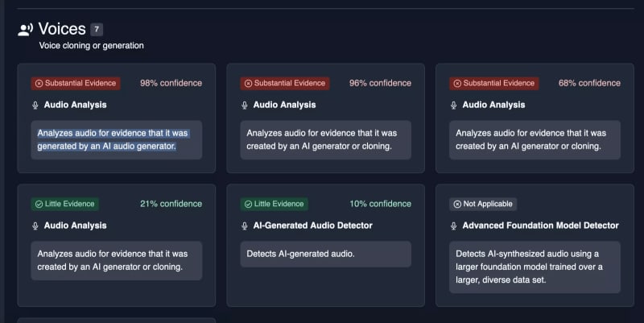The height and width of the screenshot is (323, 644).
Task: Select the microphone icon in the 68% confidence card
Action: point(454,105)
